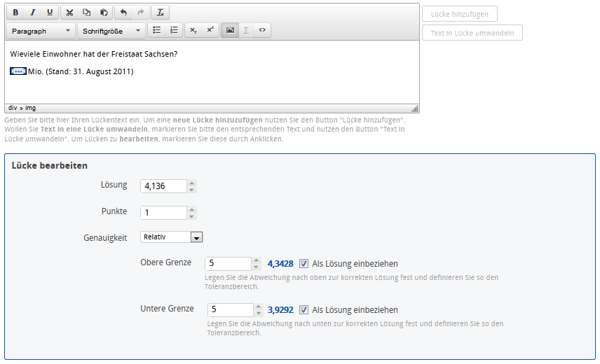Viewport: 600px width, 364px height.
Task: Insert a bulleted list
Action: click(x=157, y=31)
